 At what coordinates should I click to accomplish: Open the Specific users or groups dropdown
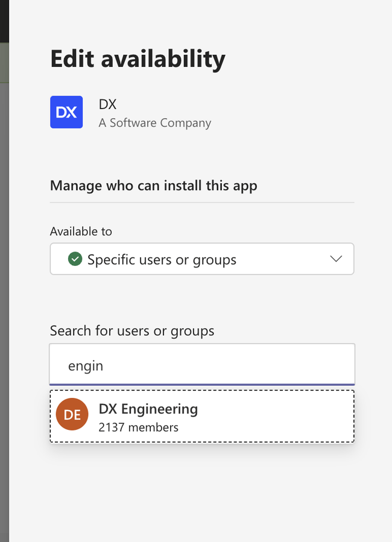point(201,259)
